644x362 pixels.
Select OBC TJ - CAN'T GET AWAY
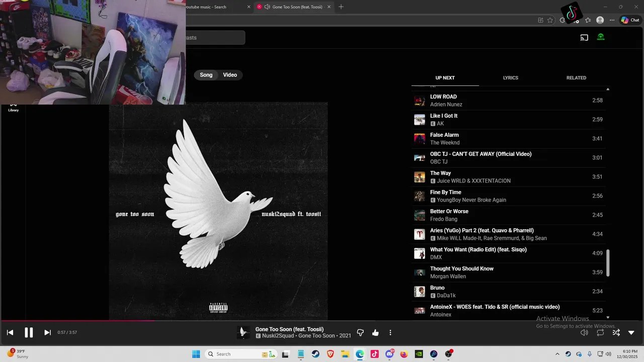[x=508, y=158]
